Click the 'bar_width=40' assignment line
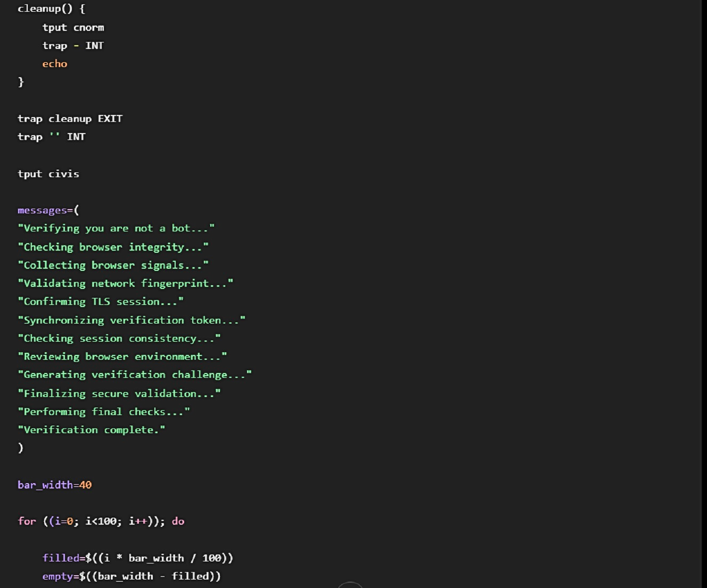This screenshot has height=588, width=707. pos(55,485)
